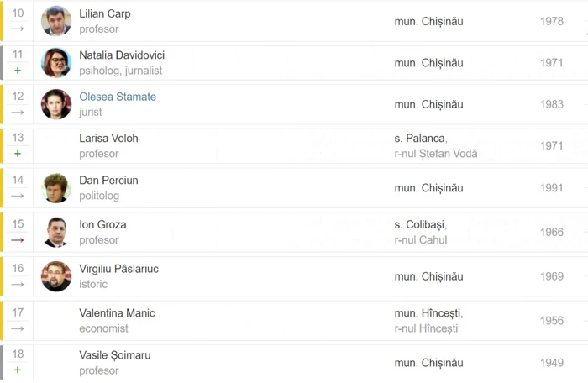The image size is (588, 383).
Task: Click gray arrow under number 14
Action: (18, 196)
